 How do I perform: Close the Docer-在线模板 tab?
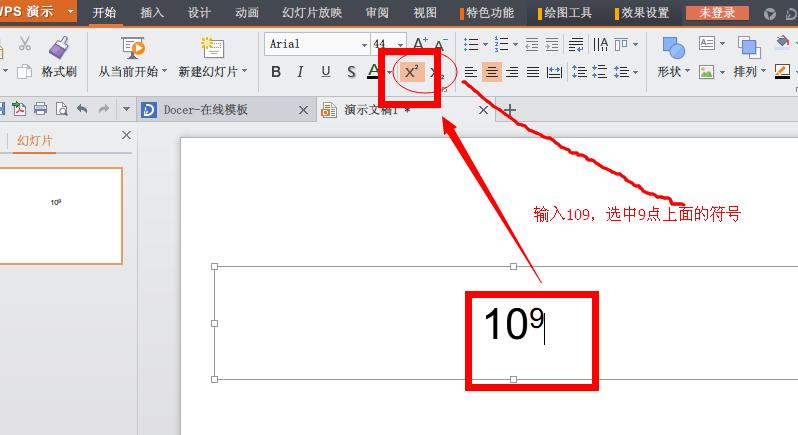[303, 110]
